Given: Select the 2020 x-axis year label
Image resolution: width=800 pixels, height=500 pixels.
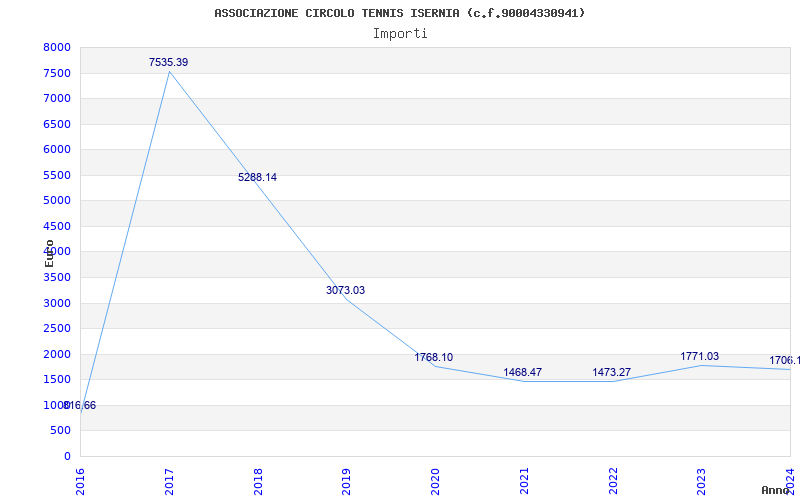Looking at the screenshot, I should tap(435, 482).
